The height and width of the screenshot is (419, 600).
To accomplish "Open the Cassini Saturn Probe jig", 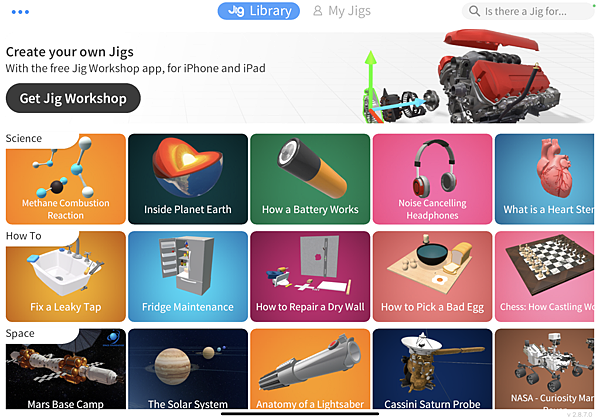I will pos(432,369).
